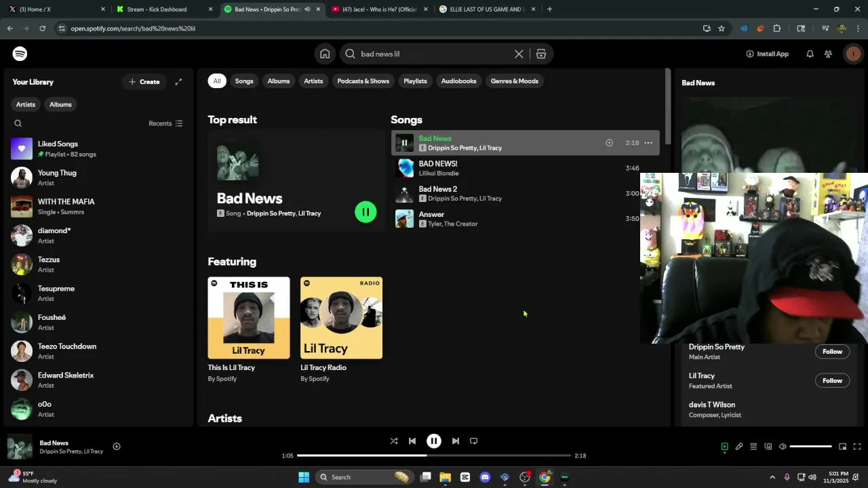Open Spotify home via the logo

[20, 54]
